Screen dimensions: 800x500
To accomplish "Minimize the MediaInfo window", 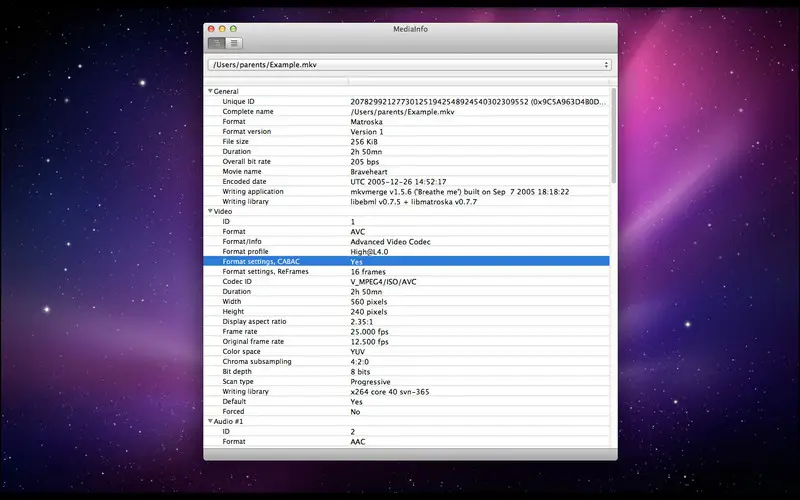I will point(222,29).
